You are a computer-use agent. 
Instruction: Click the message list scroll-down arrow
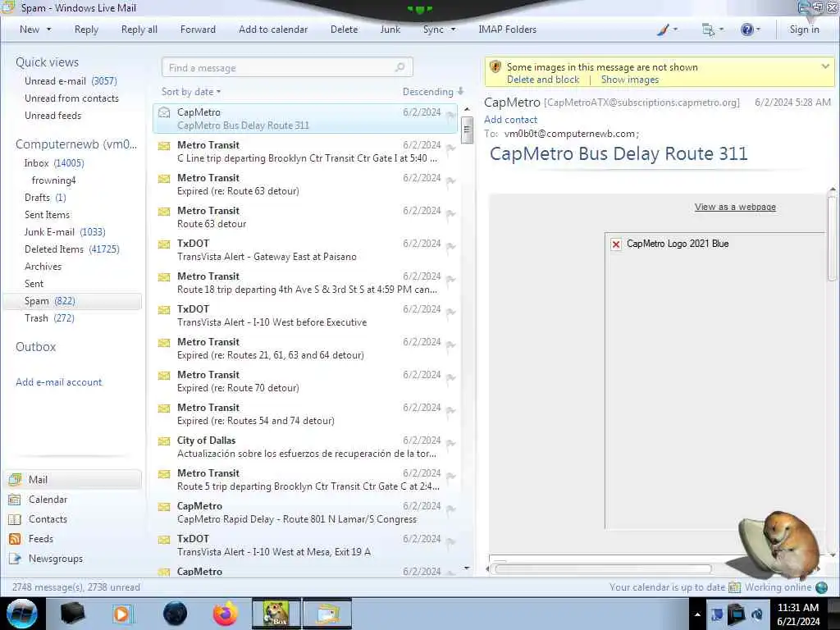pyautogui.click(x=467, y=568)
